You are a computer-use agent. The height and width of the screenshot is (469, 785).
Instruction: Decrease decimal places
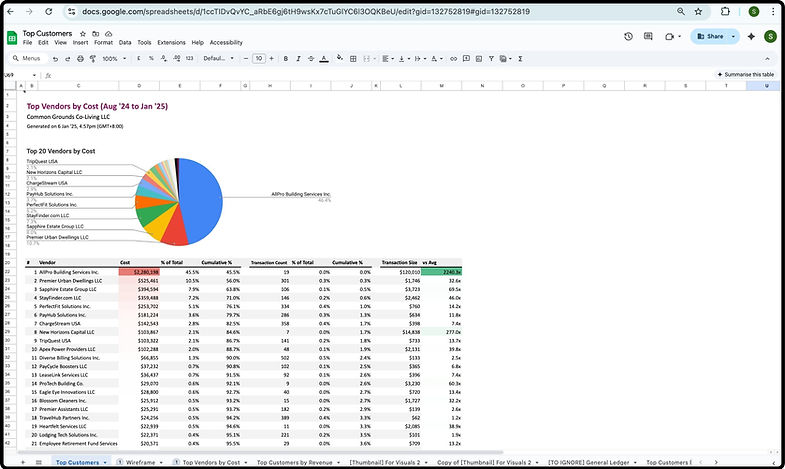coord(164,59)
